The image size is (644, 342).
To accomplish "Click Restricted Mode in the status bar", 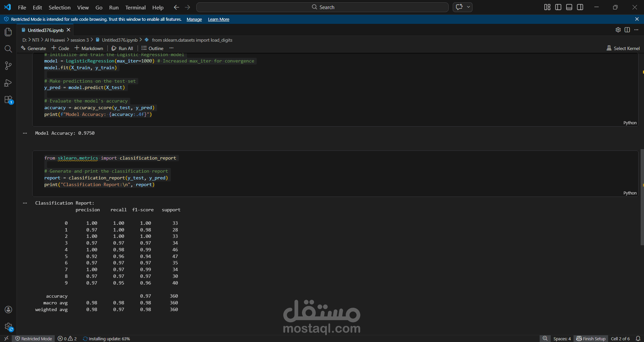I will [x=34, y=339].
